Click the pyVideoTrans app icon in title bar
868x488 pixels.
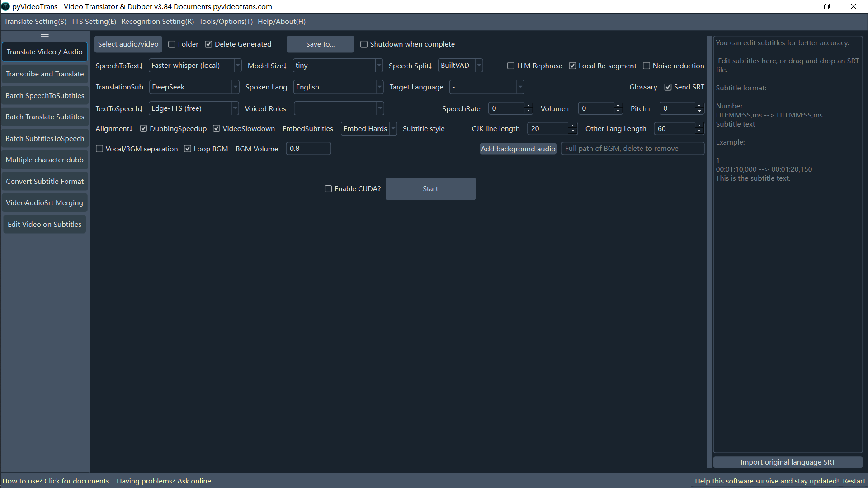[5, 6]
